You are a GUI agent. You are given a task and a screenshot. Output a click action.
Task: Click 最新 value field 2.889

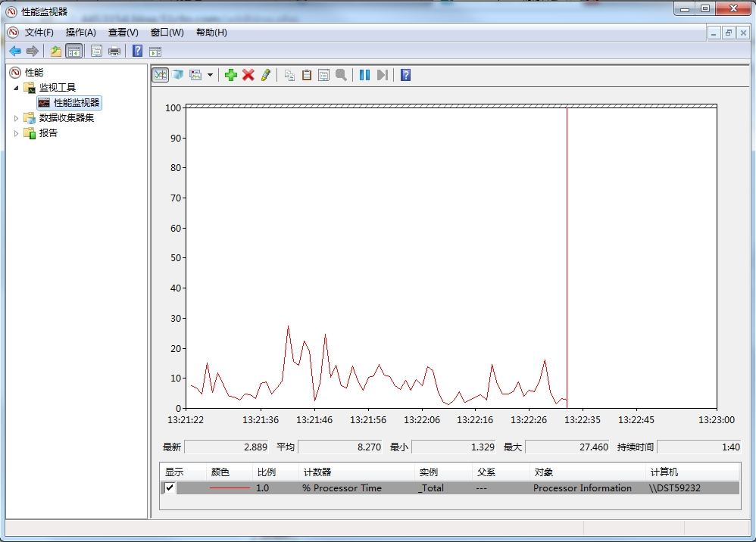click(226, 447)
